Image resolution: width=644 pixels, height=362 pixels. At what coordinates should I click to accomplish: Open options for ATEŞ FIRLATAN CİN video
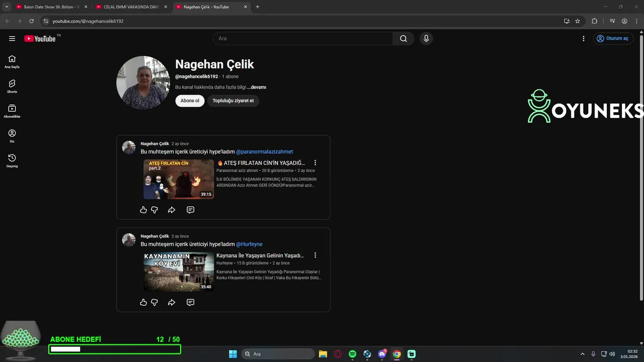point(315,163)
